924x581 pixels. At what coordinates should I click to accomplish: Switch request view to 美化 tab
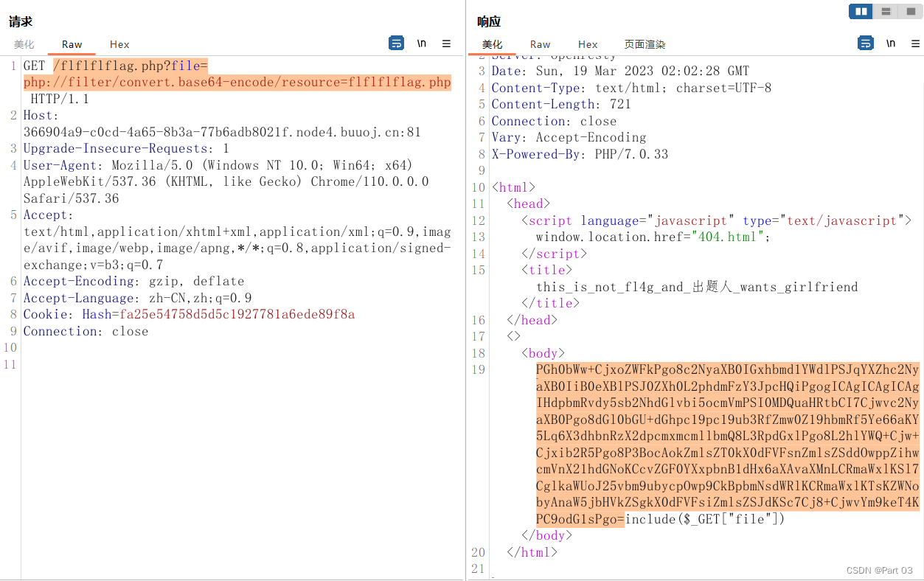pyautogui.click(x=24, y=44)
